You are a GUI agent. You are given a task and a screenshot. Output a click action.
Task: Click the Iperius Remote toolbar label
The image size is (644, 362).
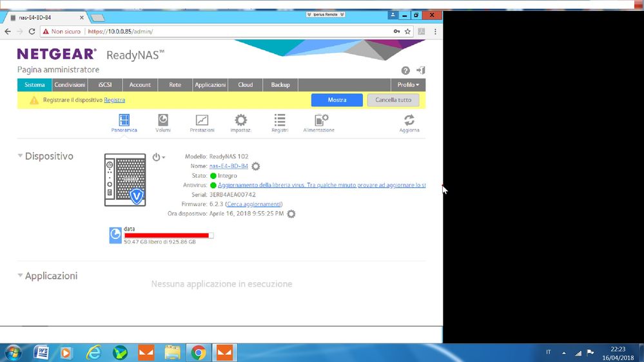pyautogui.click(x=326, y=14)
